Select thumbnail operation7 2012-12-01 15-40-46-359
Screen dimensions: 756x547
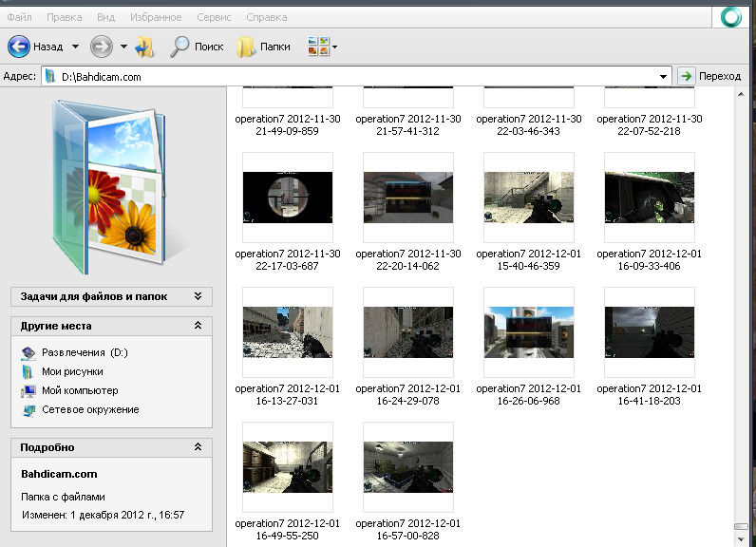coord(528,198)
